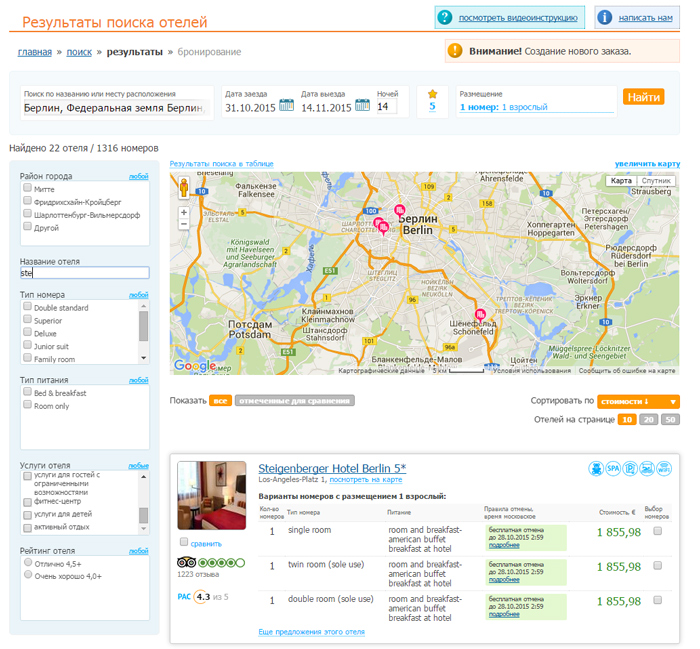Viewport: 700px width, 649px height.
Task: Go to главная breadcrumb
Action: [x=35, y=52]
